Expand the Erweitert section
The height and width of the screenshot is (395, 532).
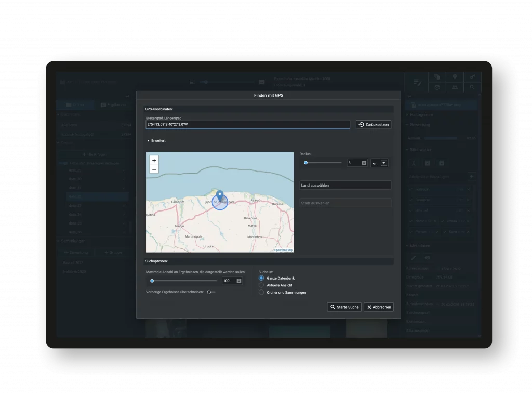(148, 140)
